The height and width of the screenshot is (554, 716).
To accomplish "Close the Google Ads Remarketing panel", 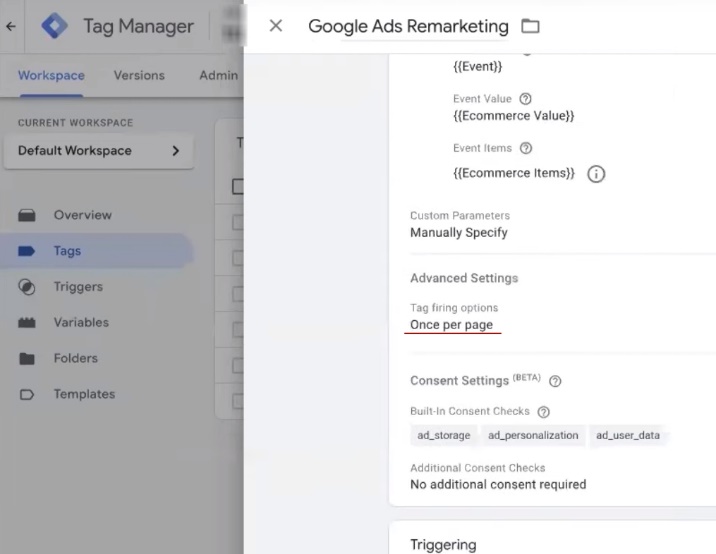I will pos(276,26).
